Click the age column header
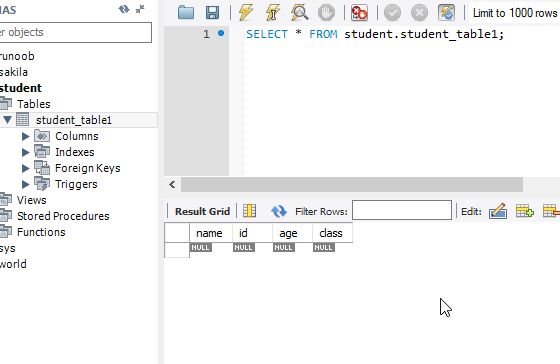This screenshot has height=364, width=560. coord(292,233)
